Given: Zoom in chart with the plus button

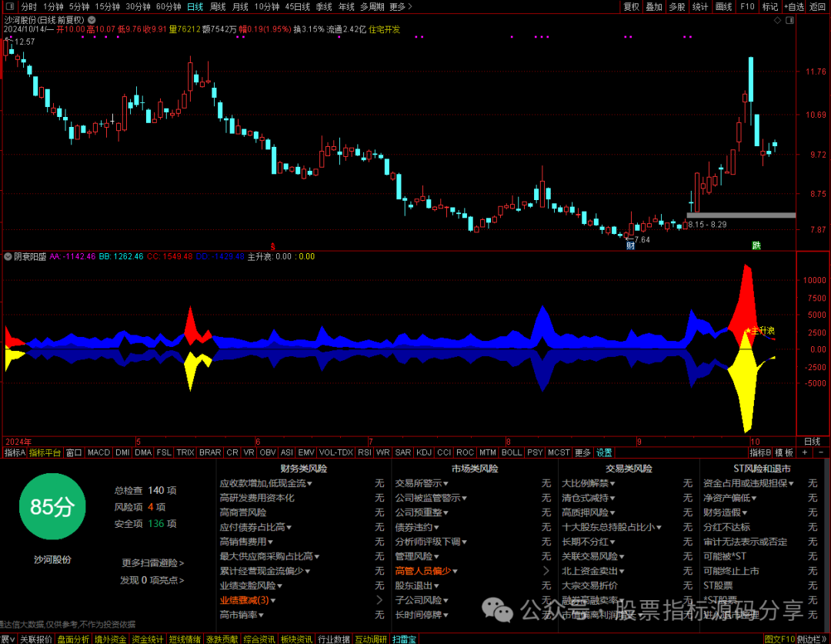Looking at the screenshot, I should pyautogui.click(x=805, y=452).
